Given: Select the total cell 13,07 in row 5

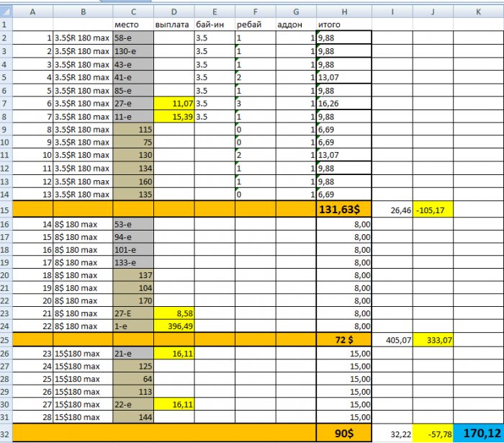Looking at the screenshot, I should coord(344,78).
